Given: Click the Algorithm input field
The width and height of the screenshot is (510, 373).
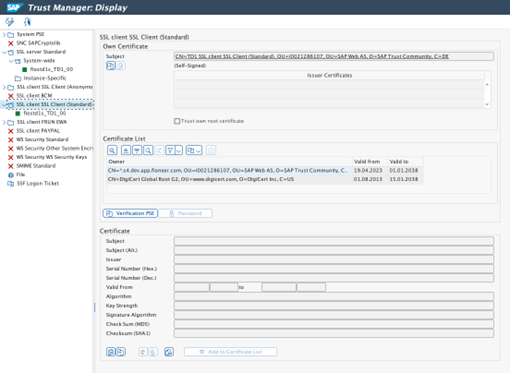Looking at the screenshot, I should pos(334,296).
